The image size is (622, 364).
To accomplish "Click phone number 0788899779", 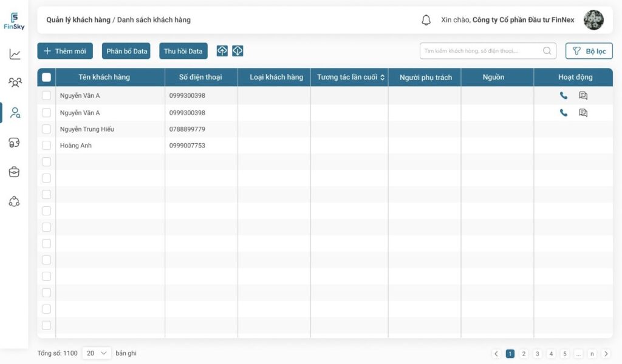I will tap(187, 129).
